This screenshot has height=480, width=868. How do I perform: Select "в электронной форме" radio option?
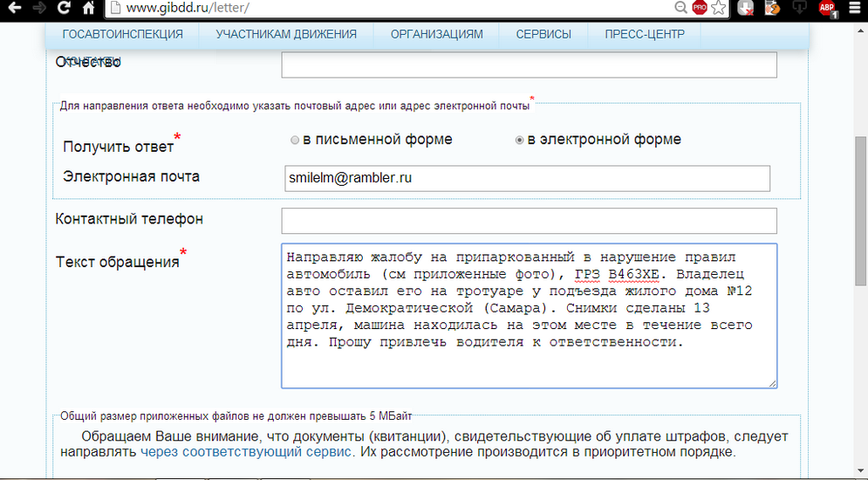[520, 140]
